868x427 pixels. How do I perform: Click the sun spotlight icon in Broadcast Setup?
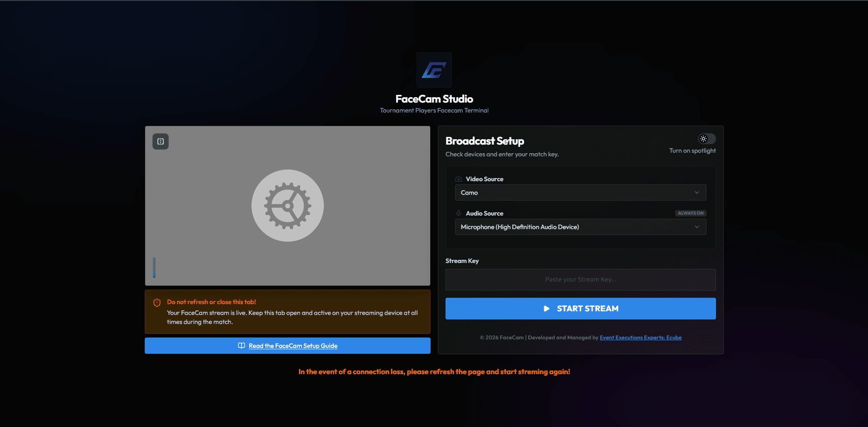coord(703,139)
